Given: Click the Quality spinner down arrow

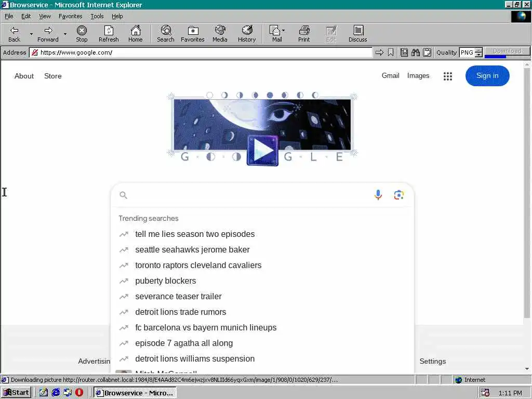Looking at the screenshot, I should coord(478,55).
